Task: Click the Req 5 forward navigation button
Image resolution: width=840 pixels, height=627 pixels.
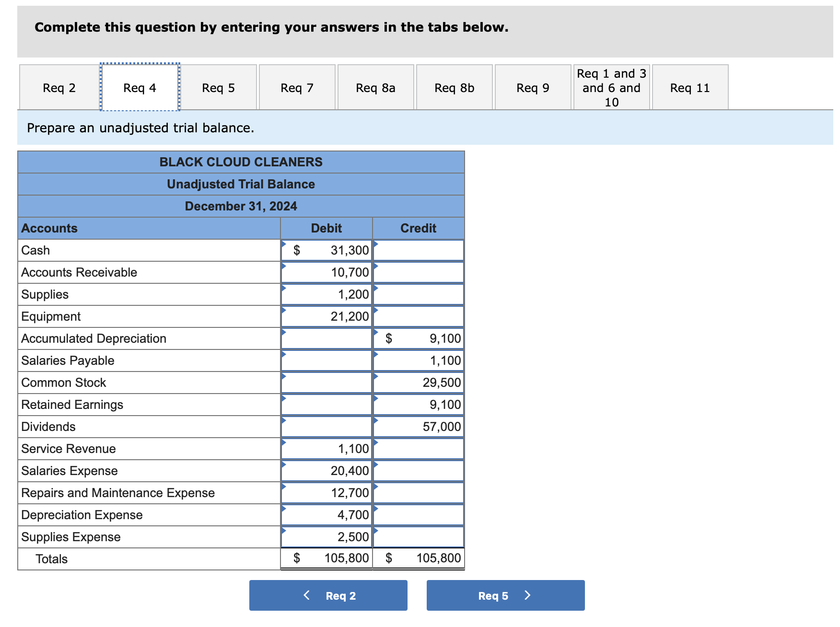Action: [x=505, y=595]
